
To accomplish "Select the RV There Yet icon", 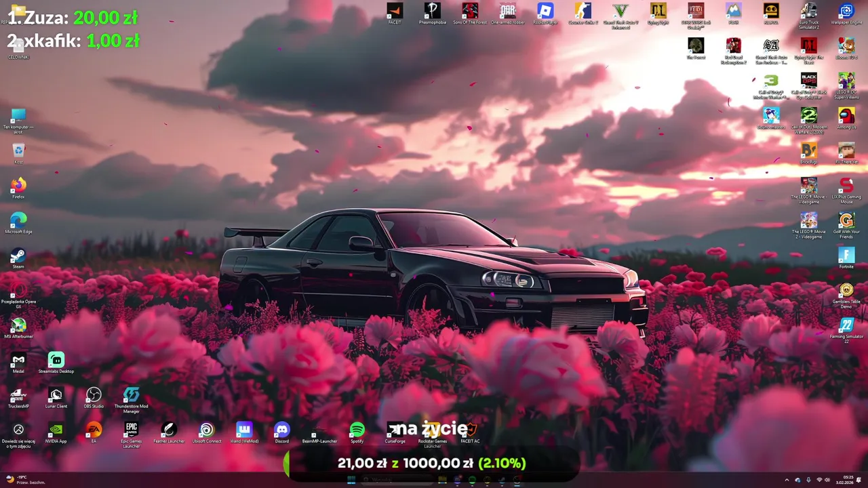I will [x=846, y=154].
